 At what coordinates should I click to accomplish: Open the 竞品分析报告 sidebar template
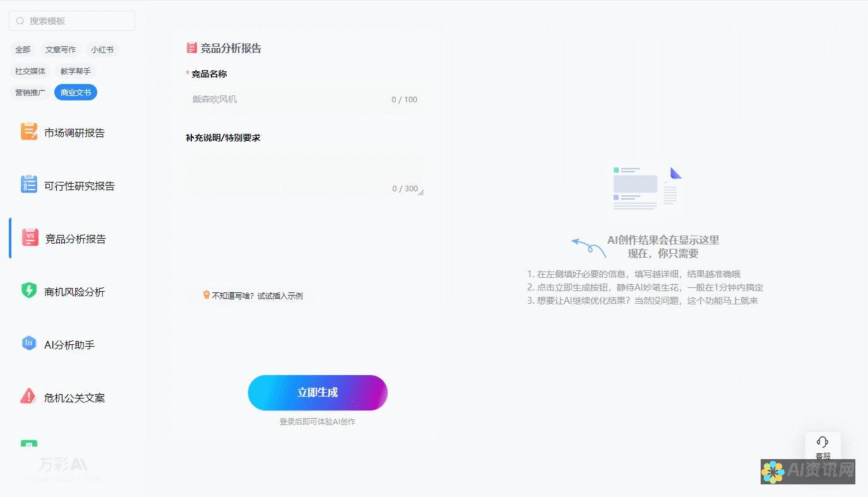pyautogui.click(x=75, y=239)
